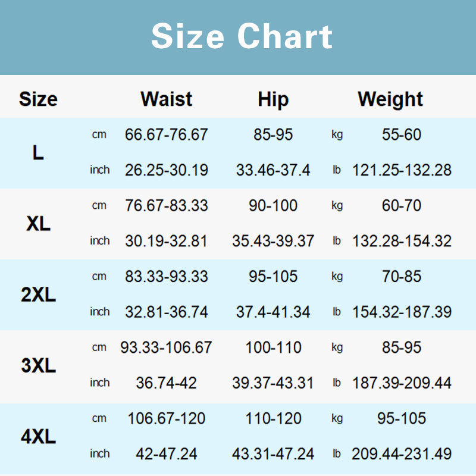476x476 pixels.
Task: Click the Weight column header
Action: 390,99
